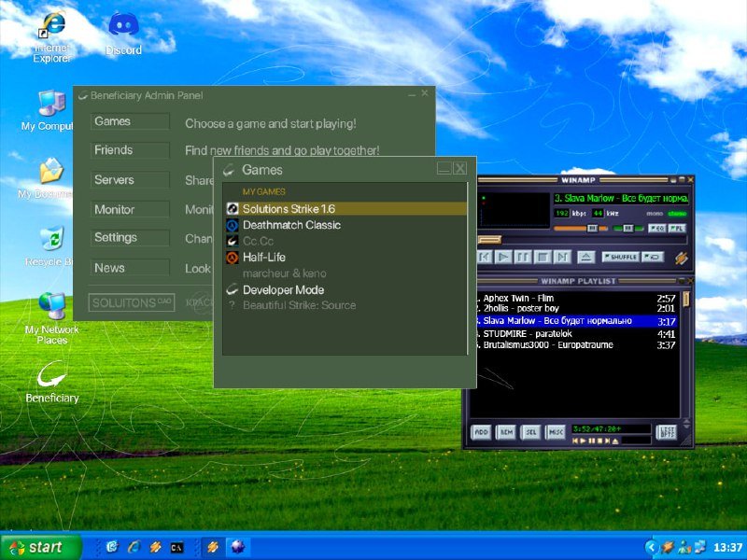Toggle Winamp equalizer EQ button
Screen dimensions: 747x560
(657, 228)
